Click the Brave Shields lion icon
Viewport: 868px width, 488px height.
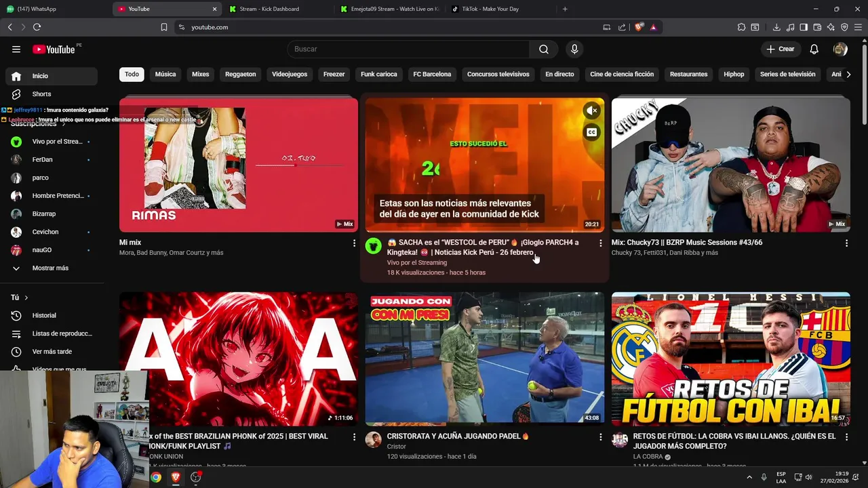click(x=638, y=27)
